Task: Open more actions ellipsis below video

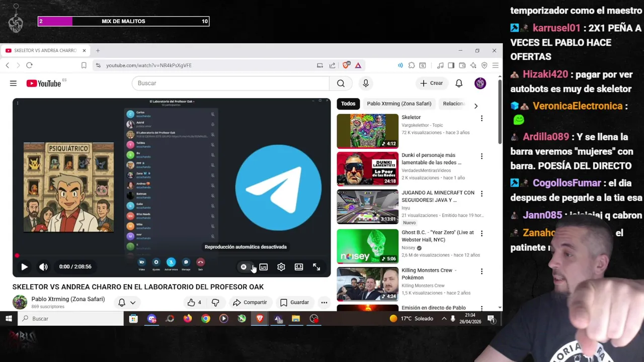Action: (x=324, y=302)
